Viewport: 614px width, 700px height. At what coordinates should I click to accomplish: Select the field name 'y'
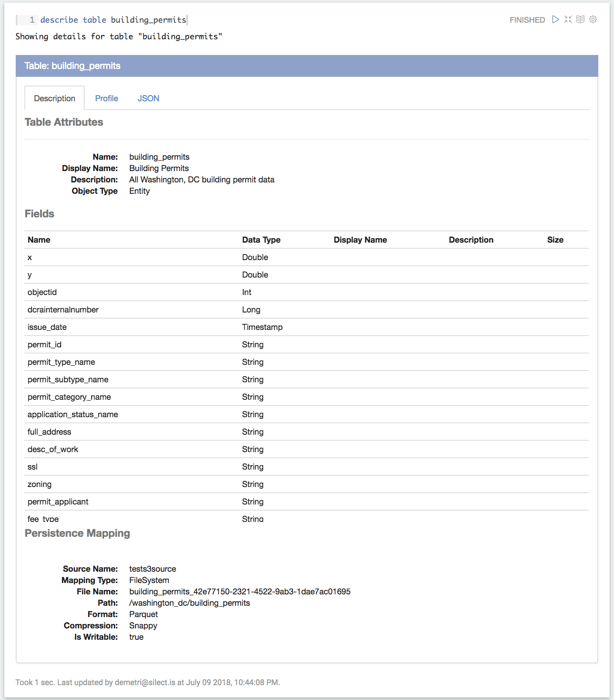tap(30, 275)
